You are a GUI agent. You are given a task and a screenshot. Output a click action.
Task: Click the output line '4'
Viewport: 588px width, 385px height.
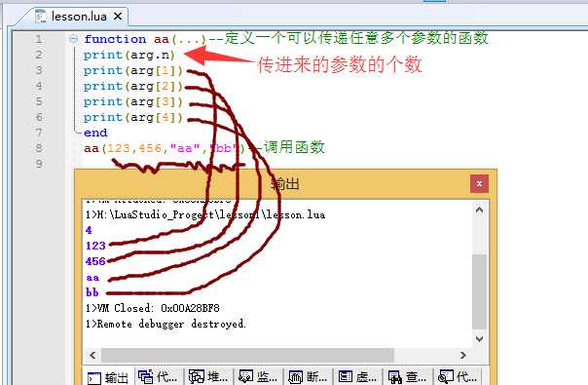89,230
